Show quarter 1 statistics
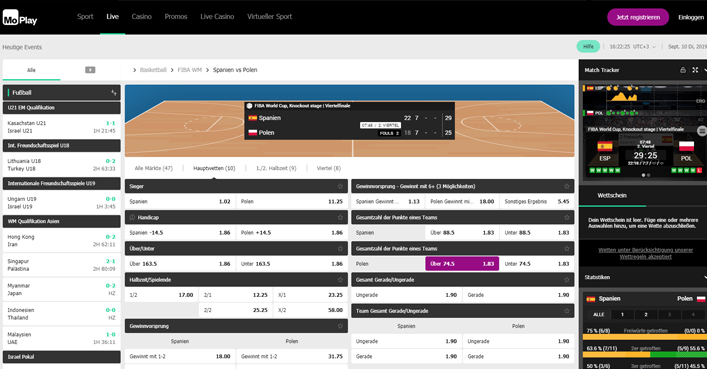707x369 pixels. coord(622,314)
